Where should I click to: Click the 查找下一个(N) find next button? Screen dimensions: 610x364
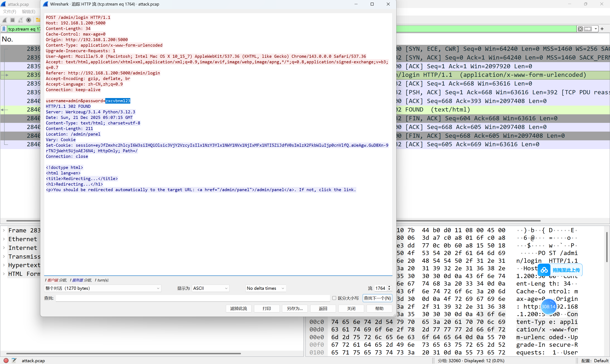377,298
